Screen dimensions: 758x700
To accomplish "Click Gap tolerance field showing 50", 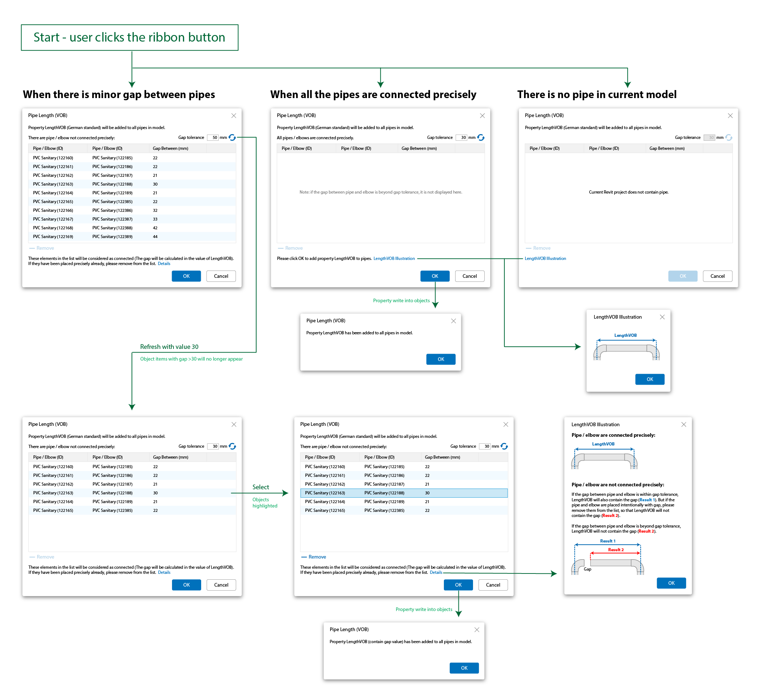I will 214,137.
